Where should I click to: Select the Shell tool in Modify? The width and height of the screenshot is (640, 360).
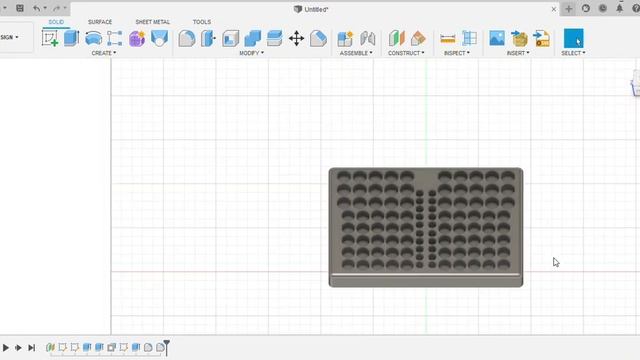pos(231,38)
